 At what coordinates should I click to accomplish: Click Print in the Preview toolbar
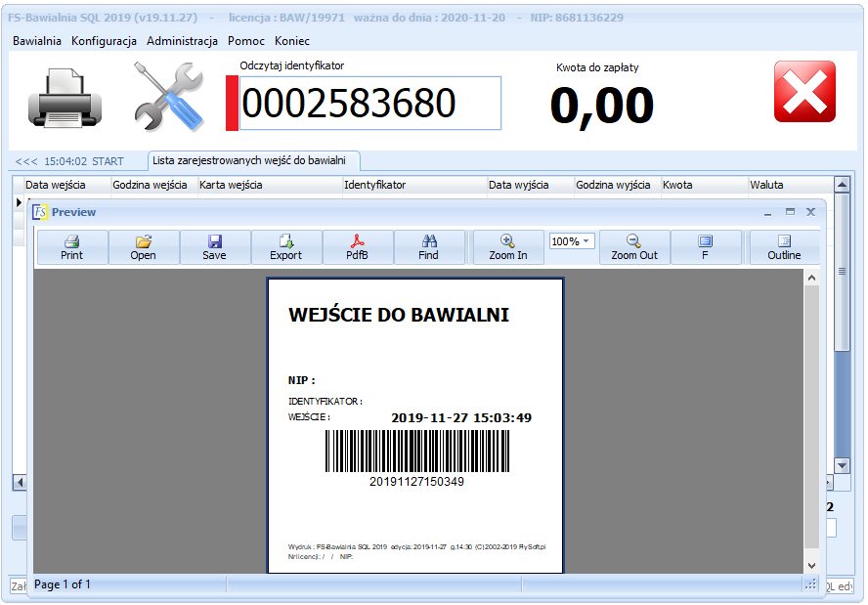click(x=72, y=247)
